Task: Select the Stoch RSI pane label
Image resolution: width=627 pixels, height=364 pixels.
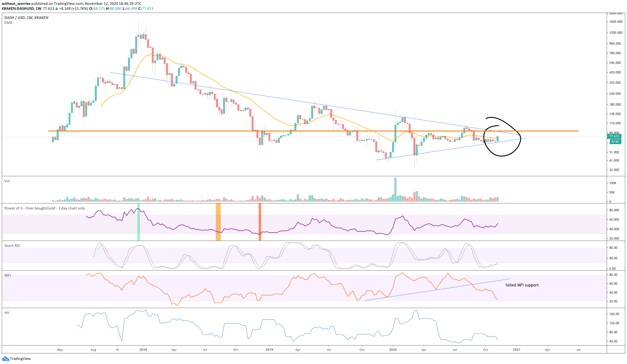Action: pos(12,246)
